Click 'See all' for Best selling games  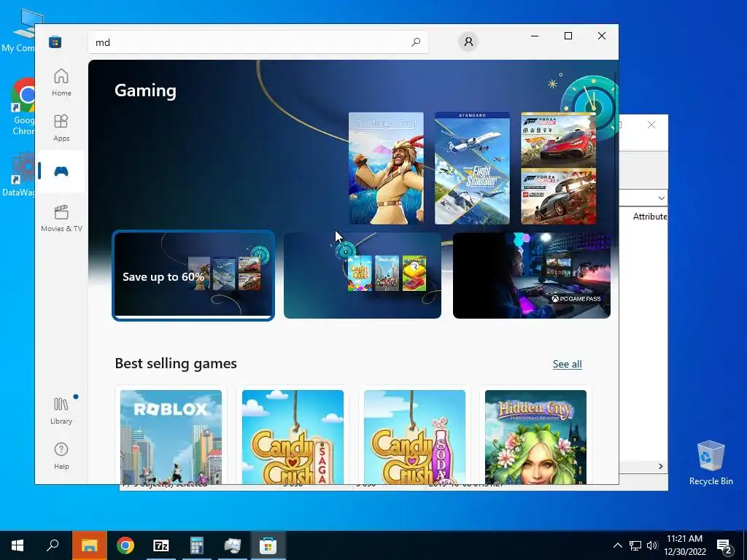pos(567,364)
